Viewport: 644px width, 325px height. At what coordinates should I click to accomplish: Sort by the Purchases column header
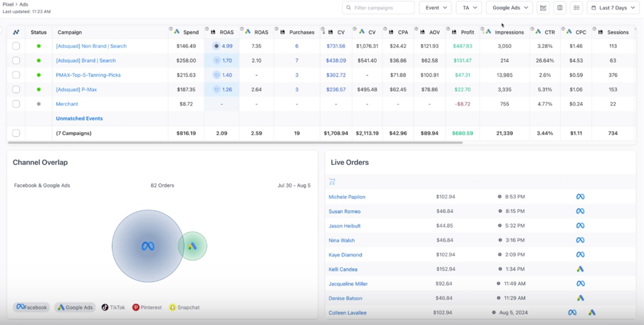coord(302,32)
